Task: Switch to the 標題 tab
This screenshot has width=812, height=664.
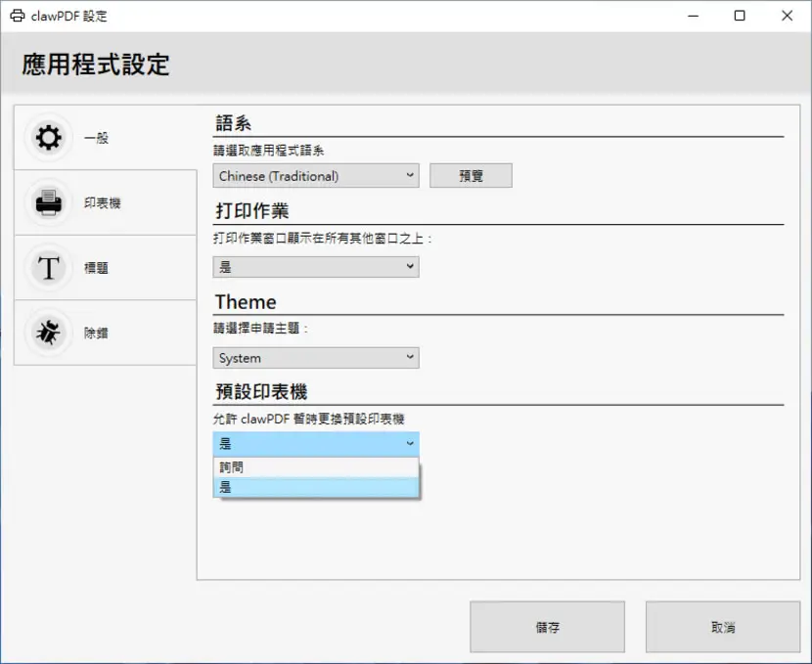Action: [x=105, y=268]
